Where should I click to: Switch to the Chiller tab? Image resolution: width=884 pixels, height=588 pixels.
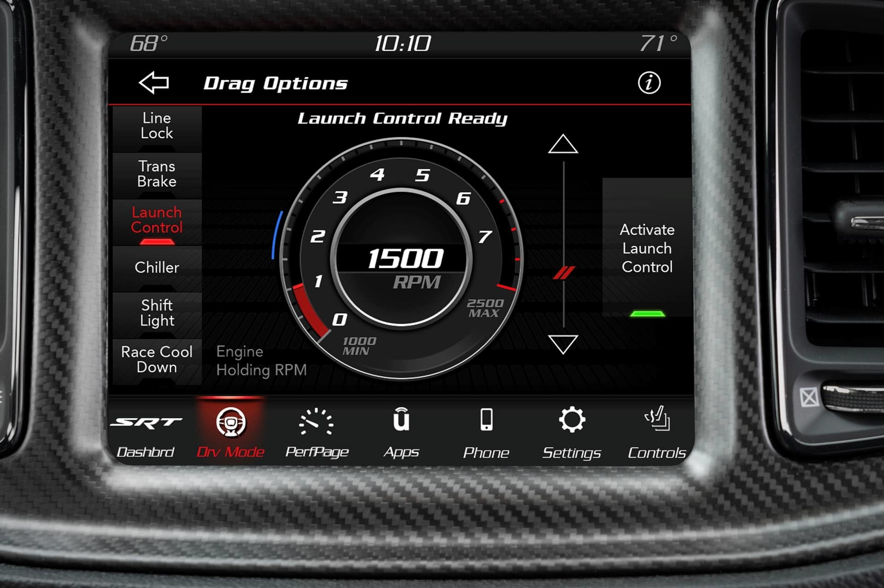point(157,267)
